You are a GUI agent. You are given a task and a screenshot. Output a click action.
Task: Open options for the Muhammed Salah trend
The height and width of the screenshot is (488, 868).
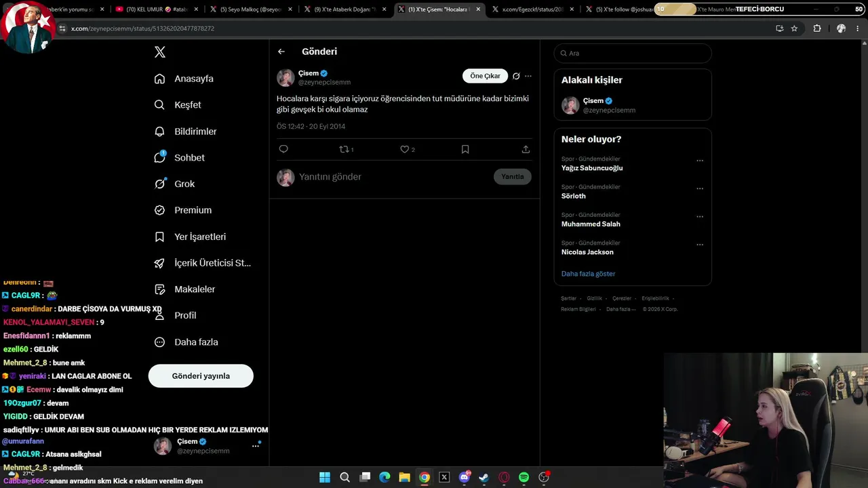point(700,217)
